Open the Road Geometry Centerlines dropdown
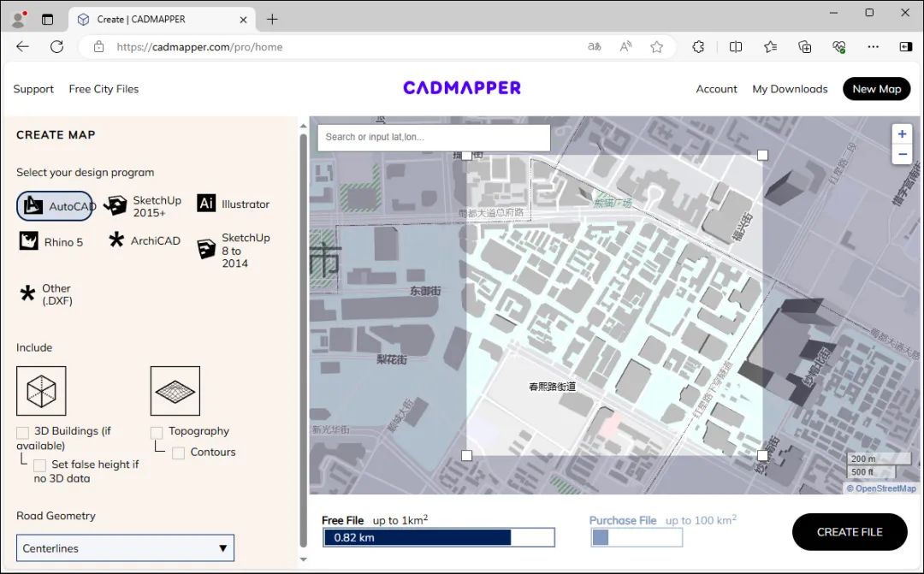 pyautogui.click(x=125, y=548)
